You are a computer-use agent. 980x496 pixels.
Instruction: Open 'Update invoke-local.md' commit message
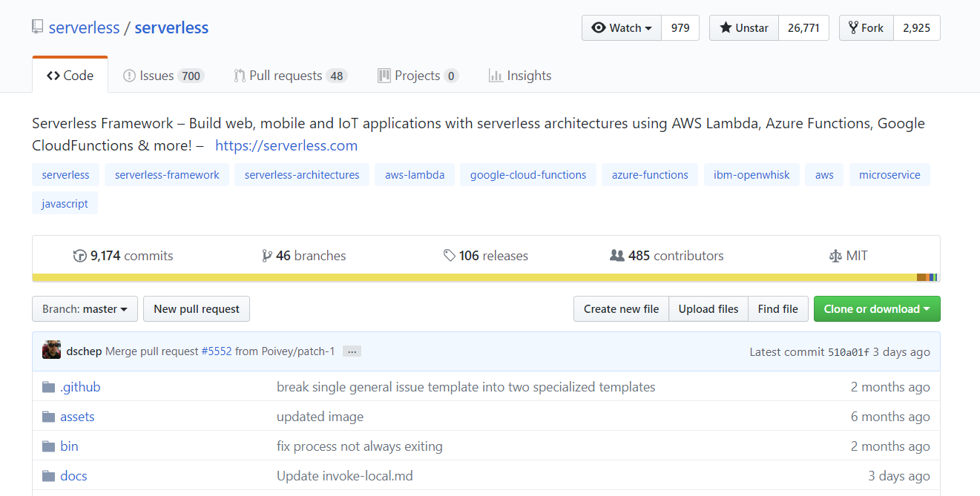(345, 476)
